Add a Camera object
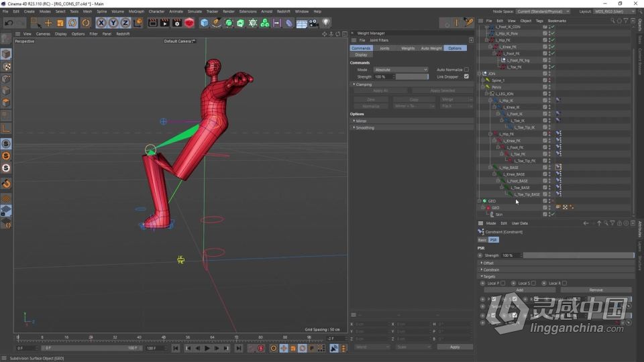 click(x=313, y=23)
